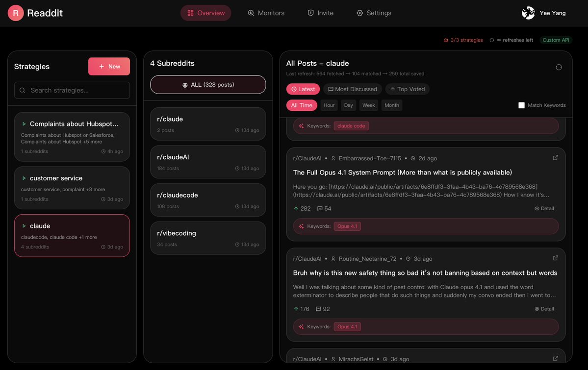Viewport: 588px width, 370px height.
Task: Enable Match Keywords checkbox
Action: (x=521, y=105)
